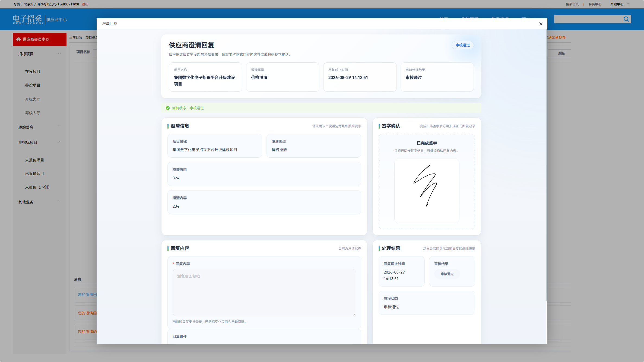This screenshot has height=362, width=644.
Task: Click the 回复附件 label
Action: click(180, 336)
